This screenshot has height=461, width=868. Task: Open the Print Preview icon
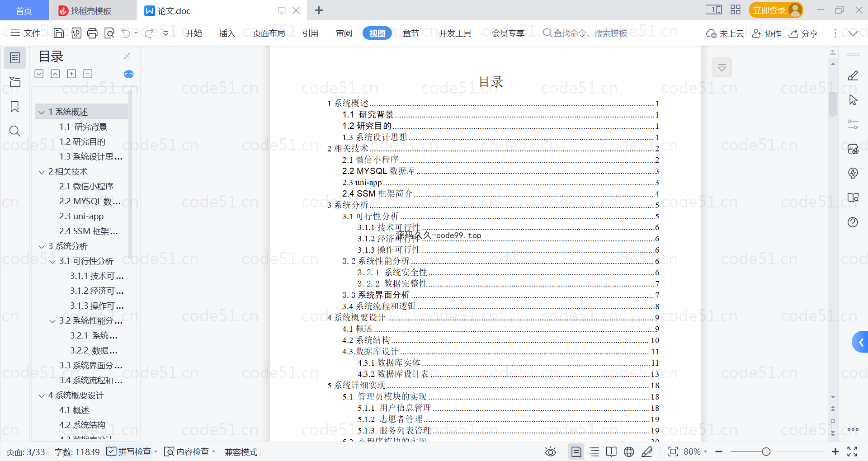[109, 33]
